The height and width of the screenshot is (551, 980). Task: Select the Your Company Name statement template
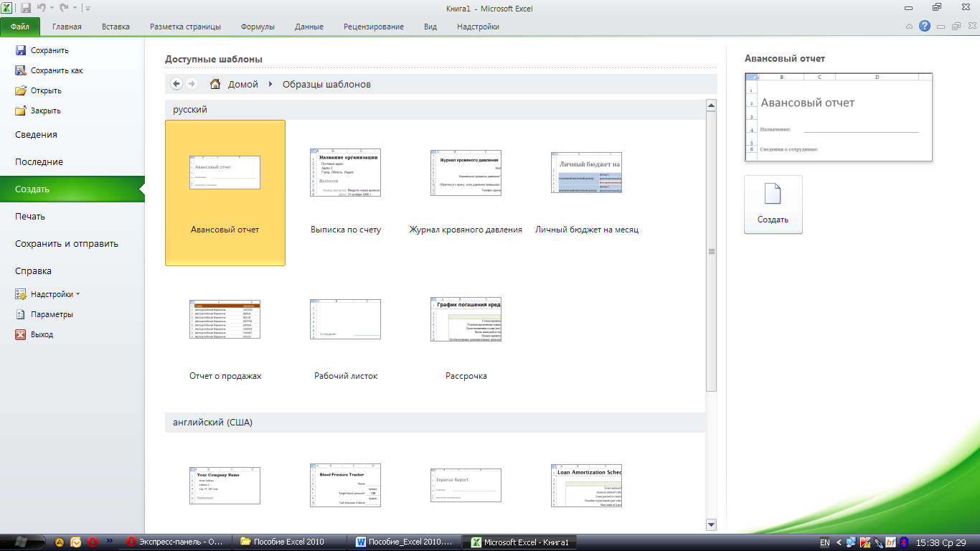coord(225,486)
